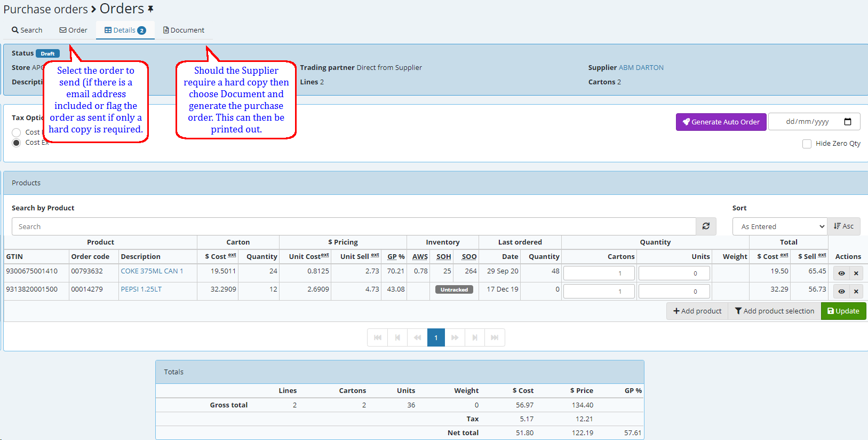Click the refresh icon beside search box

pyautogui.click(x=706, y=226)
